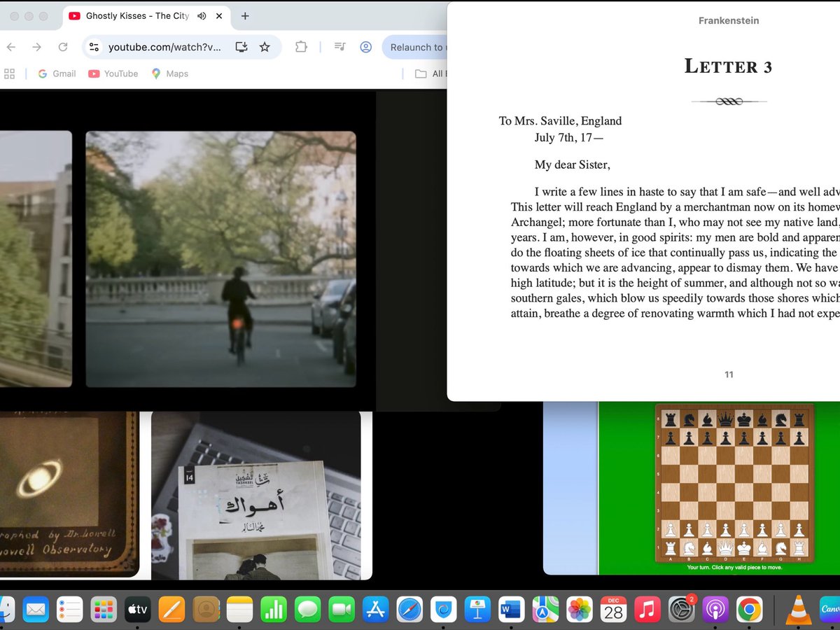Viewport: 840px width, 630px height.
Task: Open a new Chrome tab
Action: (245, 16)
